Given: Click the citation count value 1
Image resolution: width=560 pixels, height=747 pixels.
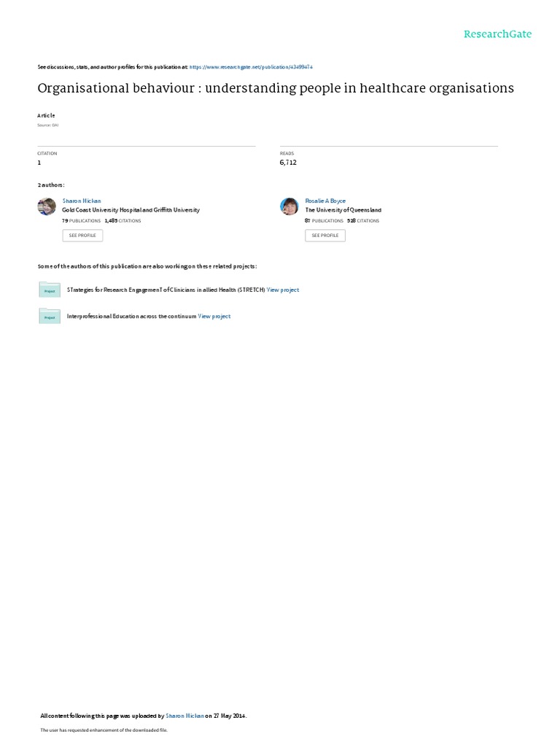Looking at the screenshot, I should (x=39, y=163).
